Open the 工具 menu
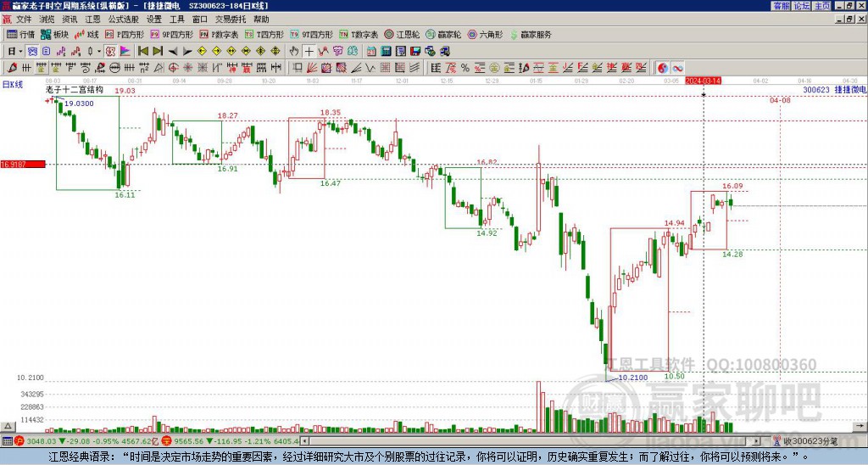 click(176, 20)
